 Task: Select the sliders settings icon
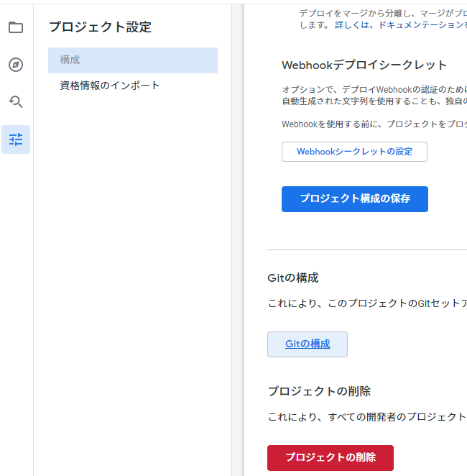[16, 139]
